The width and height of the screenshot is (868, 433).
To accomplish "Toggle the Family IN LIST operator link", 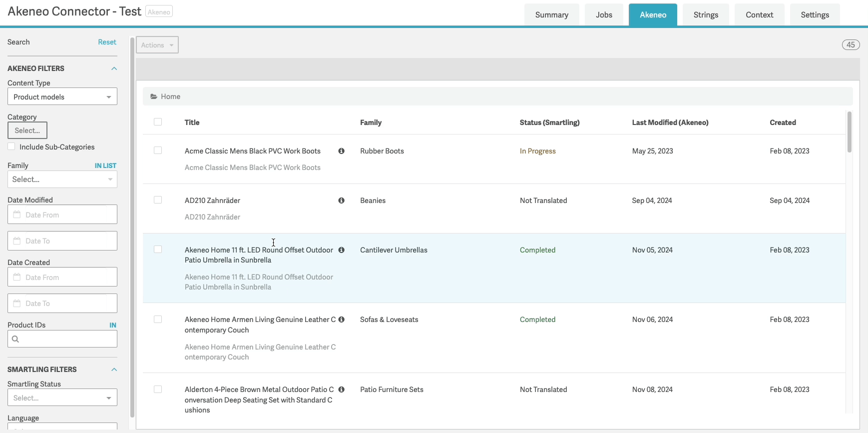I will (105, 165).
